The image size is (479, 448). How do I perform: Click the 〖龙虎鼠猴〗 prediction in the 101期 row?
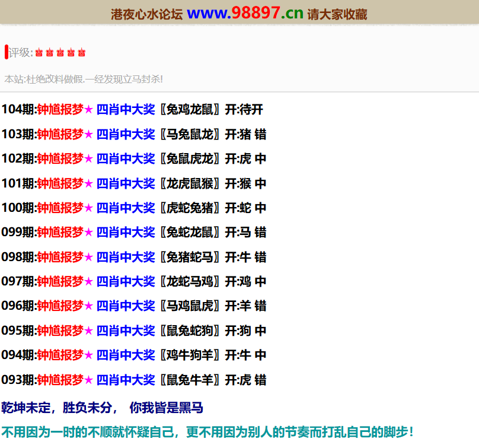(x=190, y=184)
